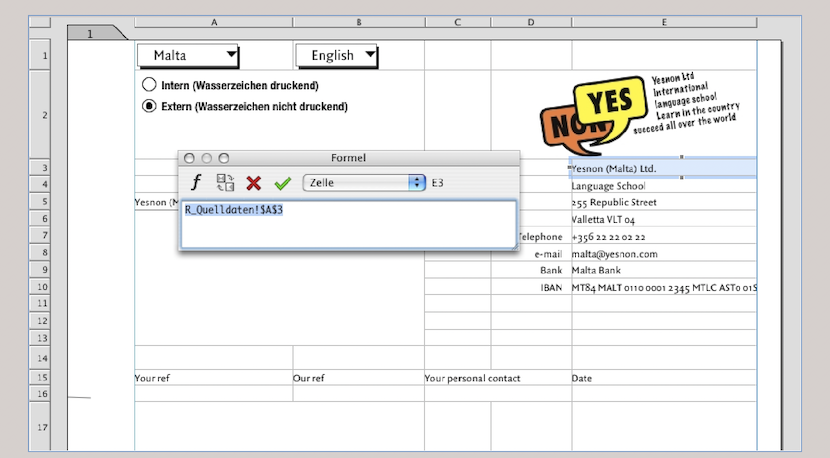This screenshot has width=830, height=458.
Task: Open the Malta country dropdown
Action: 189,55
